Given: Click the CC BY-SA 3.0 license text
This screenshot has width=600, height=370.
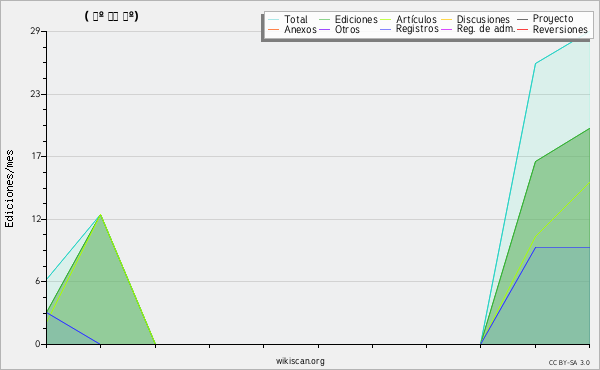Looking at the screenshot, I should tap(569, 363).
